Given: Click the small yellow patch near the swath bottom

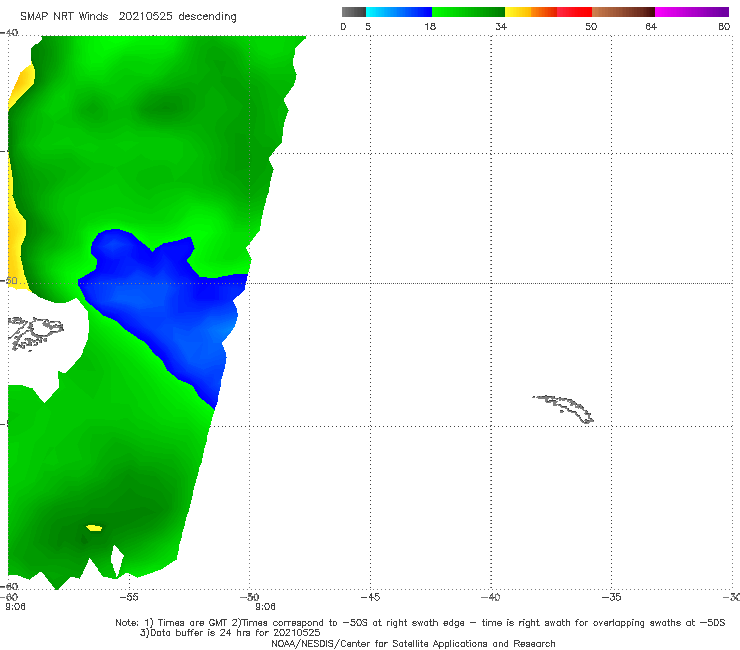Looking at the screenshot, I should pos(94,528).
